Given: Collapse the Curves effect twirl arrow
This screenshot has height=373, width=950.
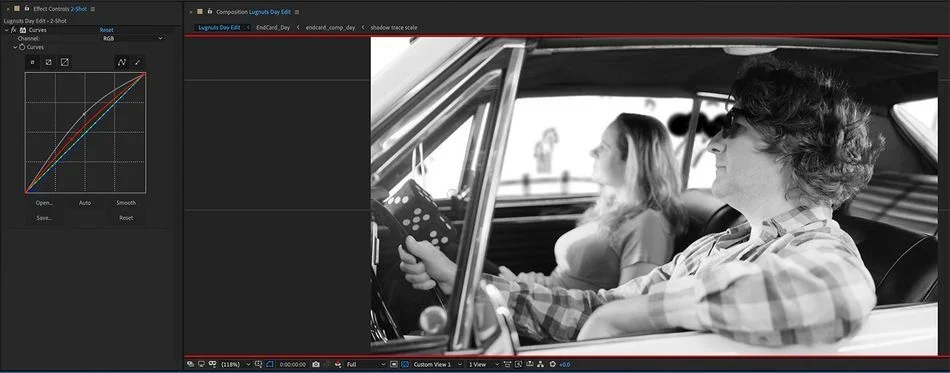Looking at the screenshot, I should pyautogui.click(x=6, y=30).
